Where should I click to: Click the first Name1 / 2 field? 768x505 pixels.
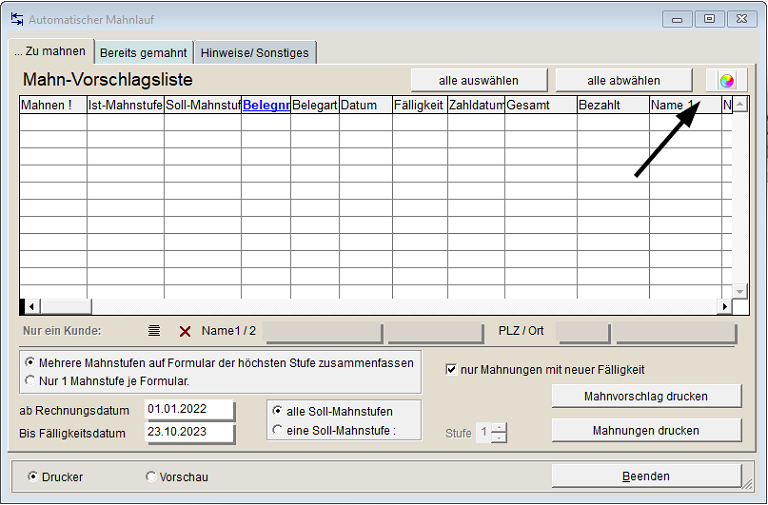[323, 333]
